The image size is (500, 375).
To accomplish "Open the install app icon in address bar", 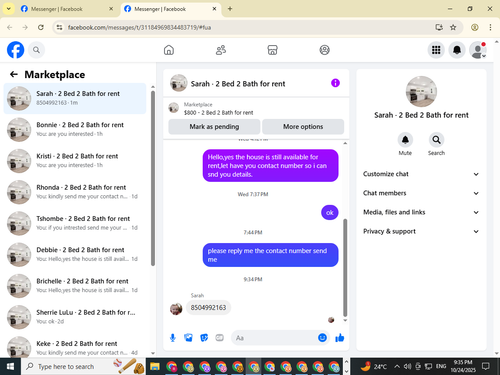I will tap(439, 27).
